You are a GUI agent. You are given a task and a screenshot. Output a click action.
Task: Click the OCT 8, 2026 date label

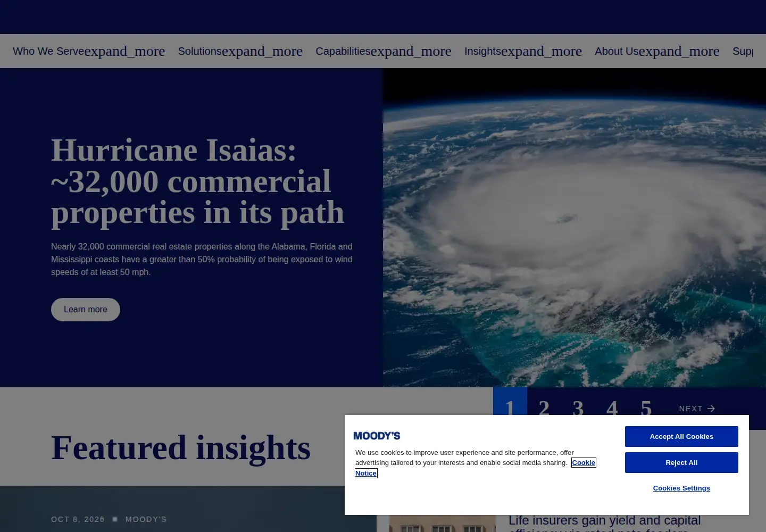click(x=78, y=519)
